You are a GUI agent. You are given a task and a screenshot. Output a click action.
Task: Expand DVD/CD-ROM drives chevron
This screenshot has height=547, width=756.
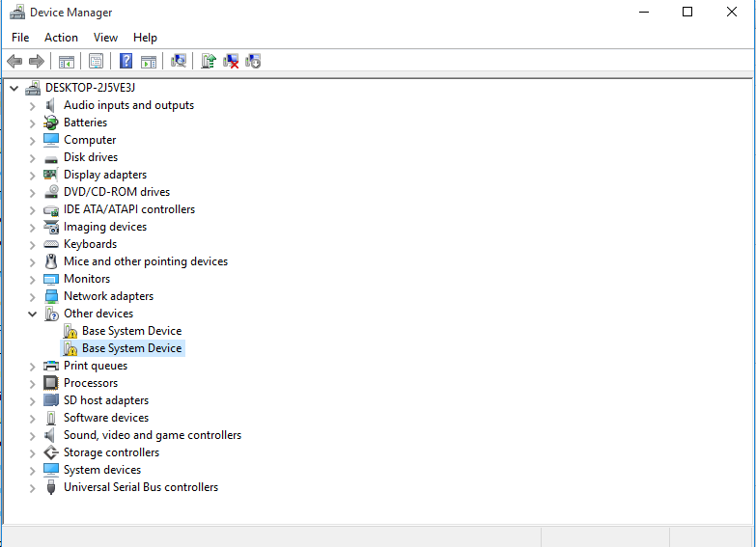click(32, 193)
